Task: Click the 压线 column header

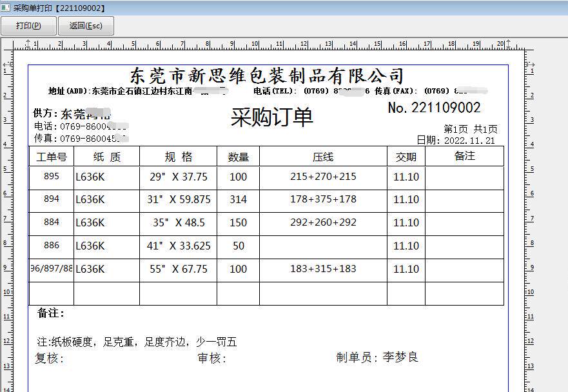Action: [x=323, y=157]
